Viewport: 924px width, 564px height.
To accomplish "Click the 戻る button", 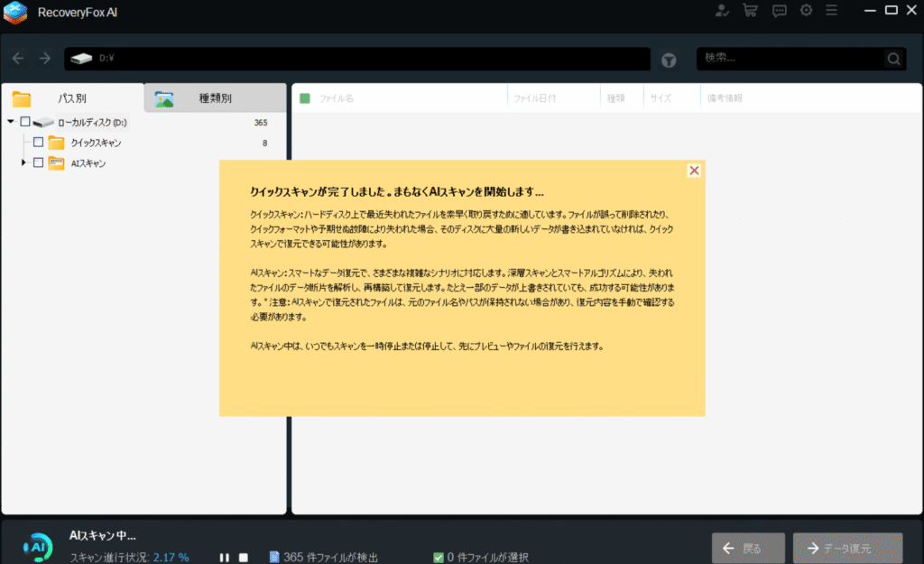I will click(741, 549).
